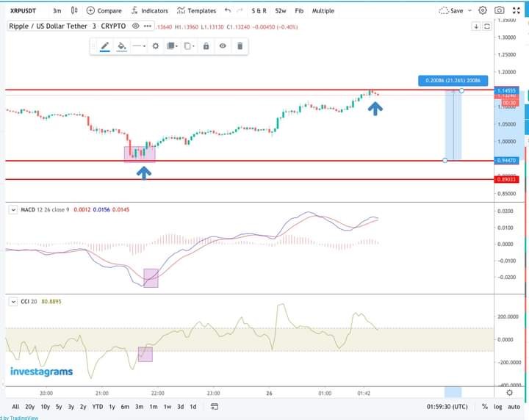Open the 3m interval selector
Viewport: 529px width, 420px height.
pos(57,11)
